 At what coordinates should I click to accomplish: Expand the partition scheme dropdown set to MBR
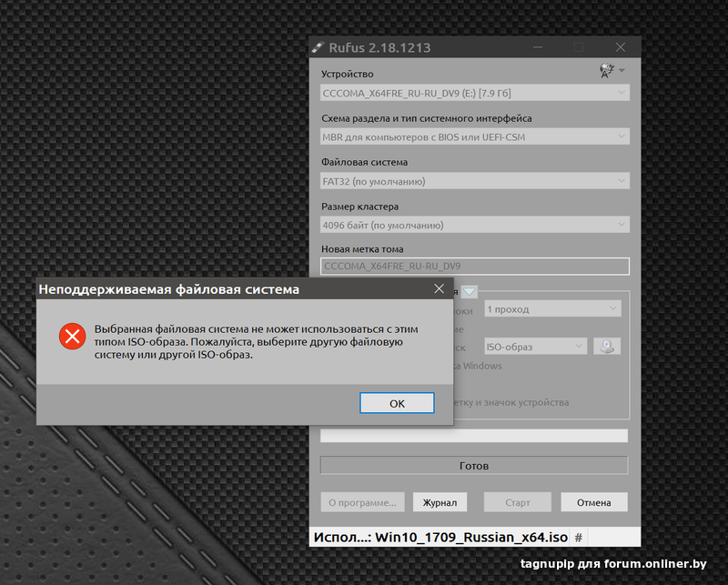[474, 137]
